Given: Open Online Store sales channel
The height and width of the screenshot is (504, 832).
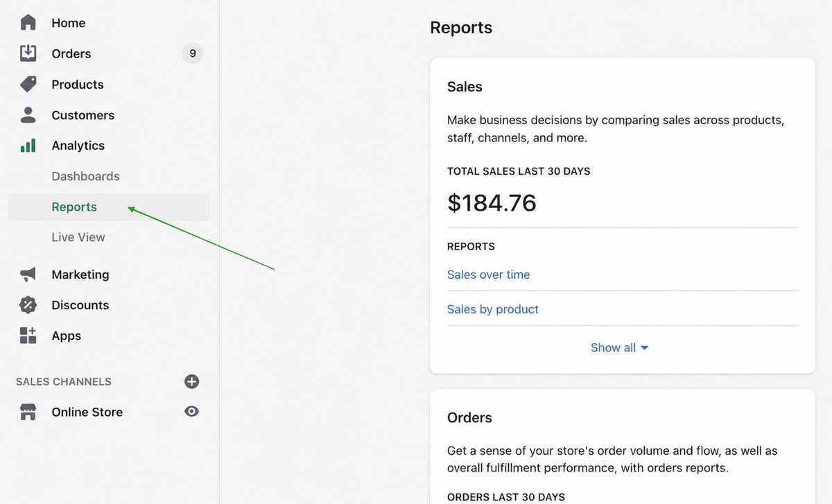Looking at the screenshot, I should (87, 412).
